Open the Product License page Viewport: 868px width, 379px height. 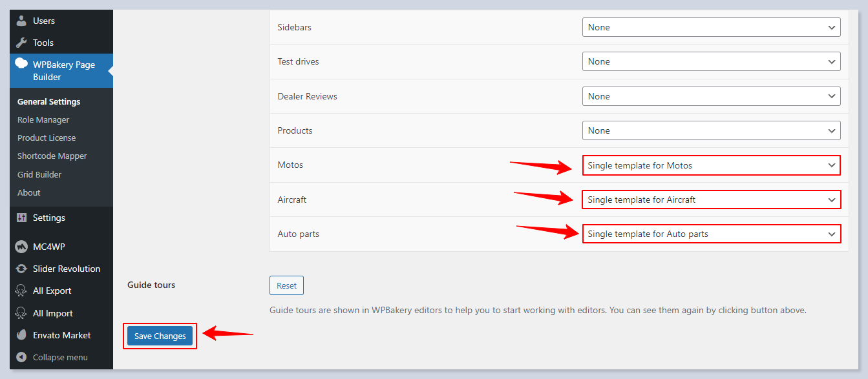[47, 138]
